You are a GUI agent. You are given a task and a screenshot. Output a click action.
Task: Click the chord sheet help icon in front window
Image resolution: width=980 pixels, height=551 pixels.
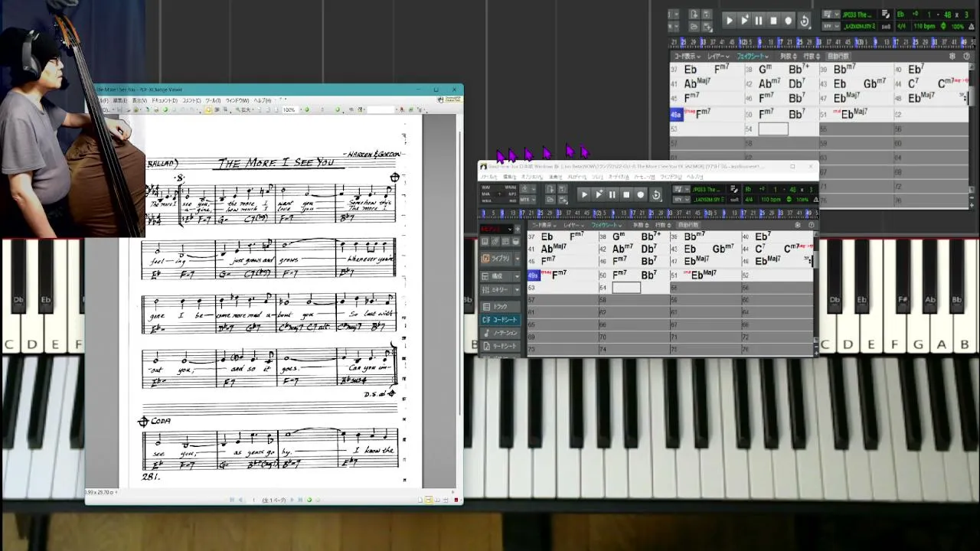[x=812, y=225]
